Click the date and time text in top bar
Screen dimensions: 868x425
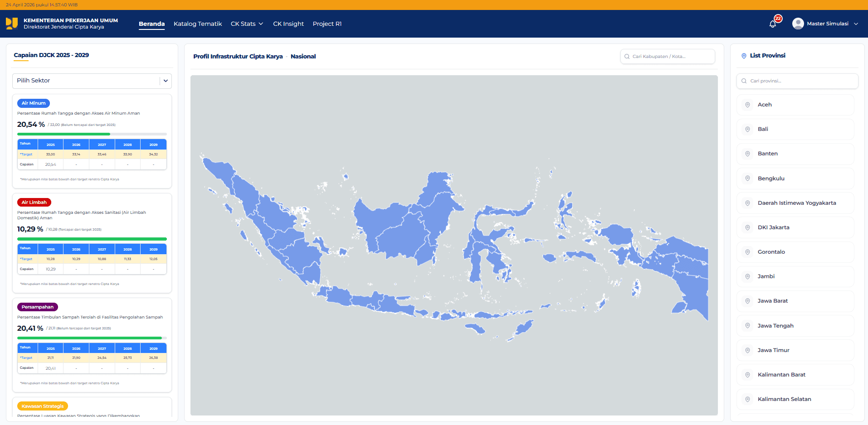click(x=42, y=5)
